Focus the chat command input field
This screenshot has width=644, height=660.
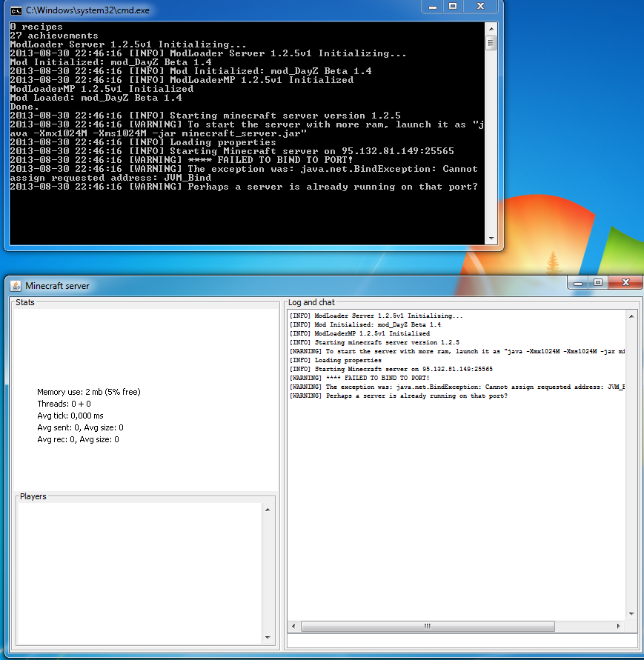pyautogui.click(x=461, y=641)
